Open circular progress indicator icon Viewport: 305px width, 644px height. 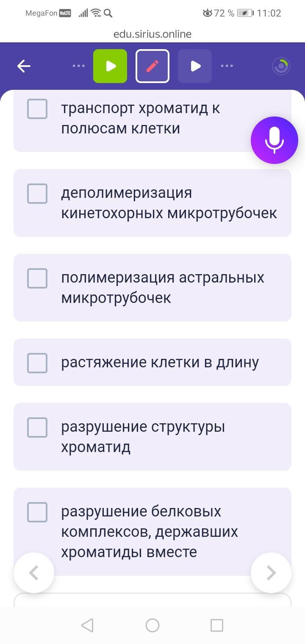tap(281, 66)
